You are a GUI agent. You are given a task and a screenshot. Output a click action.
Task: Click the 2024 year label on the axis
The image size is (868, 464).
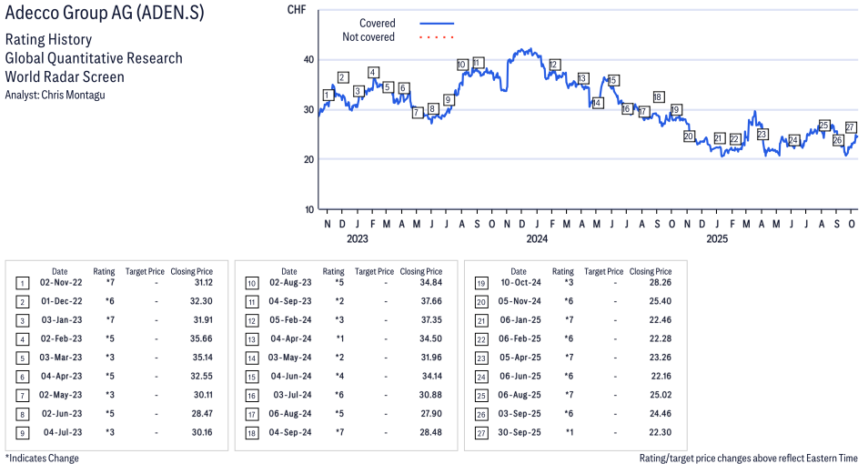pos(536,239)
